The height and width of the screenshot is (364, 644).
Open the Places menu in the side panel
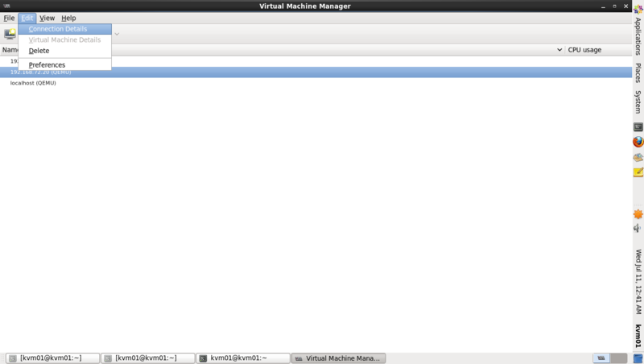pos(638,72)
